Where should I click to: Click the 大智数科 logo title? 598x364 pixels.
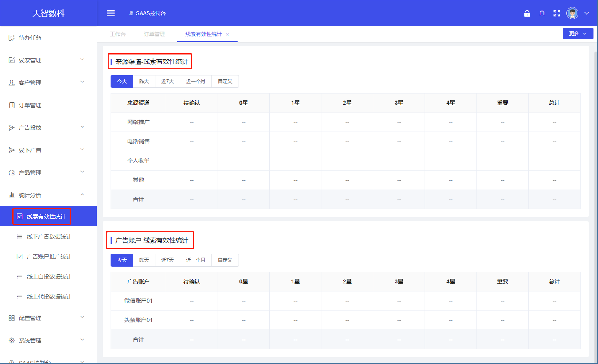click(x=48, y=13)
